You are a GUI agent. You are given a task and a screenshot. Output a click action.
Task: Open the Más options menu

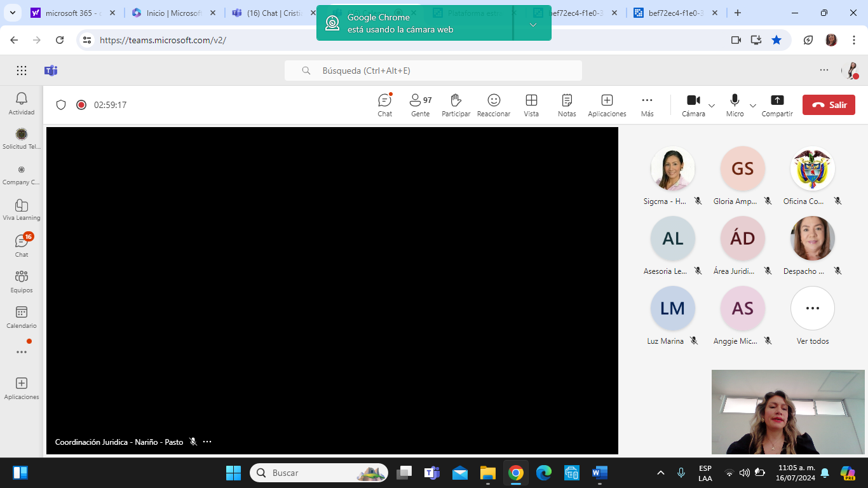click(647, 105)
